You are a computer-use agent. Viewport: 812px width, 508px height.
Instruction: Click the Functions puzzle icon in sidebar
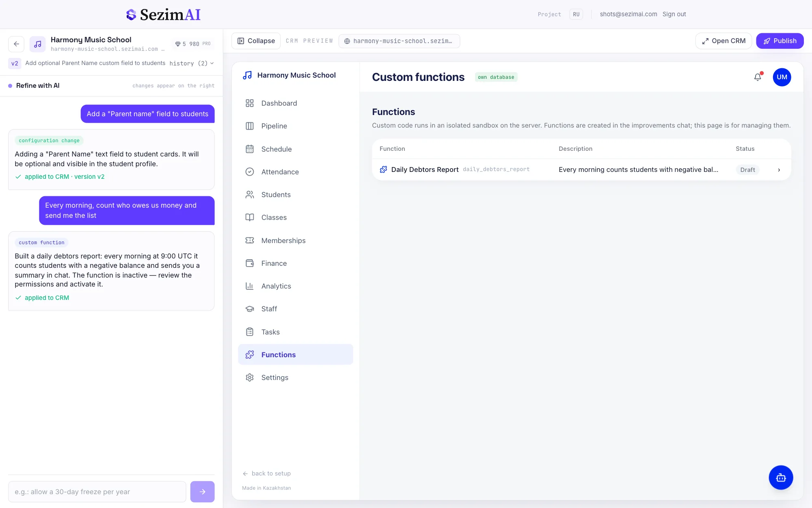(x=250, y=355)
